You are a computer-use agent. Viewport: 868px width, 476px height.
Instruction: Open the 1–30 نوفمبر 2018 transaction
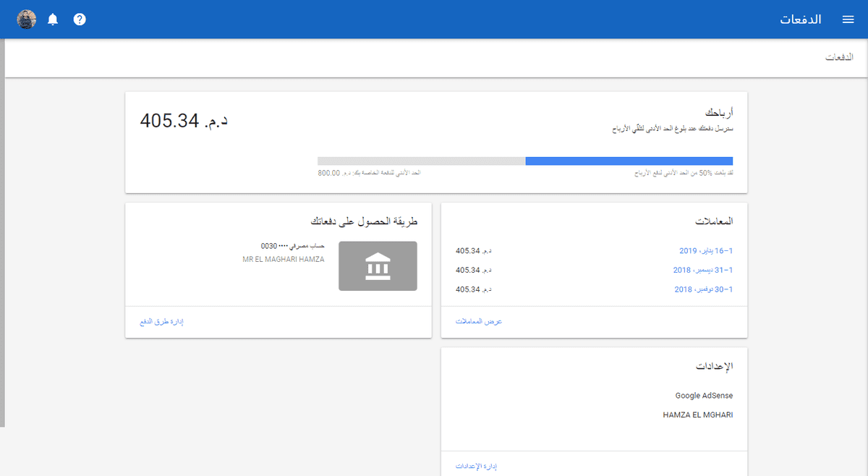[x=704, y=289]
